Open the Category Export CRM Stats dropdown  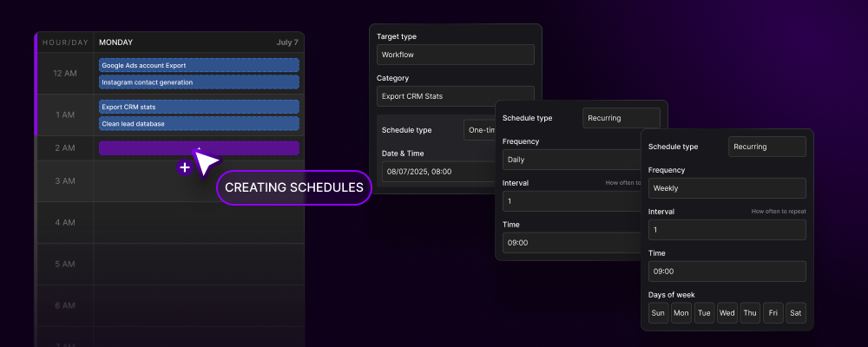(x=456, y=96)
